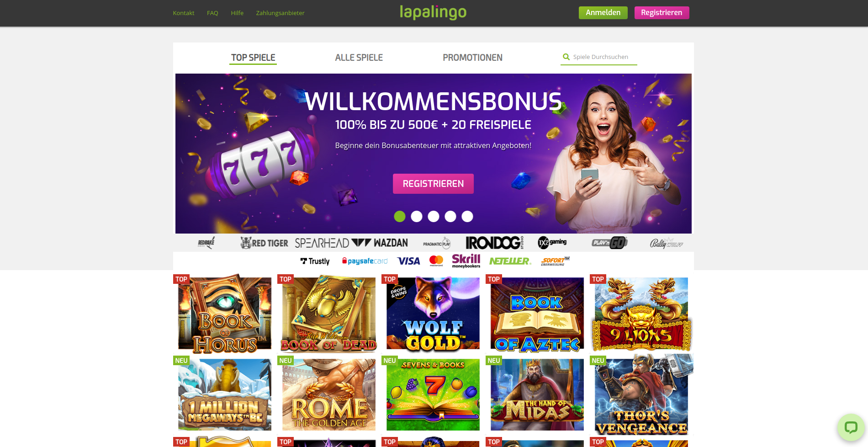The width and height of the screenshot is (868, 447).
Task: Click the Registrieren button in header
Action: click(662, 13)
